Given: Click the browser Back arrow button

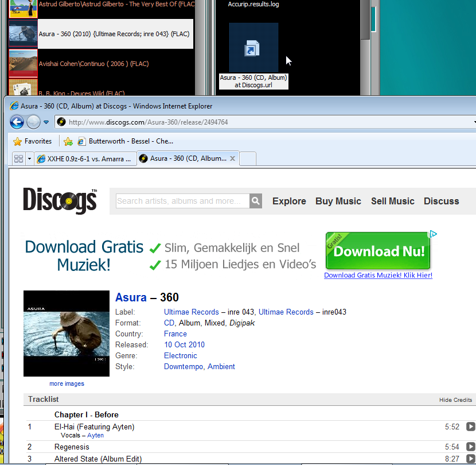Looking at the screenshot, I should pos(17,122).
